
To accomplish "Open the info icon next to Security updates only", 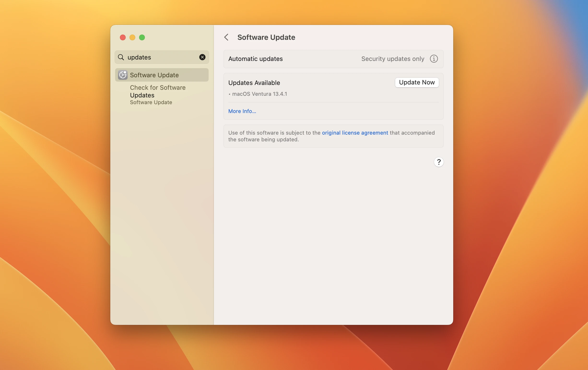I will pyautogui.click(x=433, y=59).
